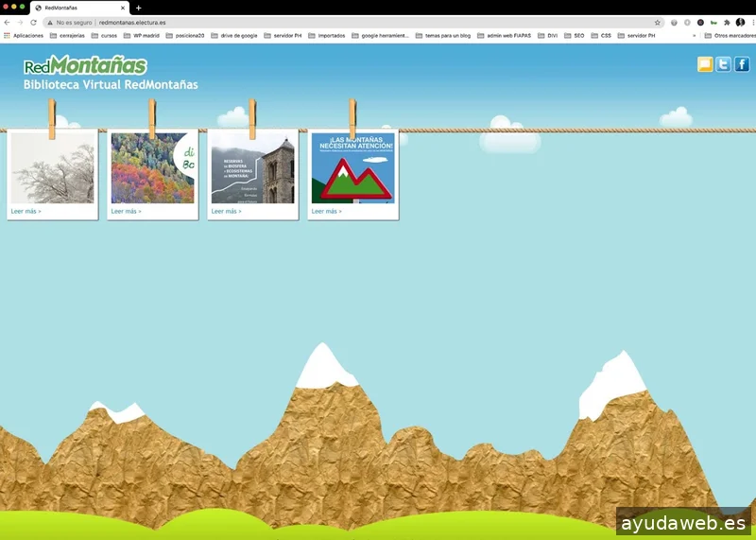
Task: Click 'Leer más' under the snowy tree card
Action: tap(26, 212)
